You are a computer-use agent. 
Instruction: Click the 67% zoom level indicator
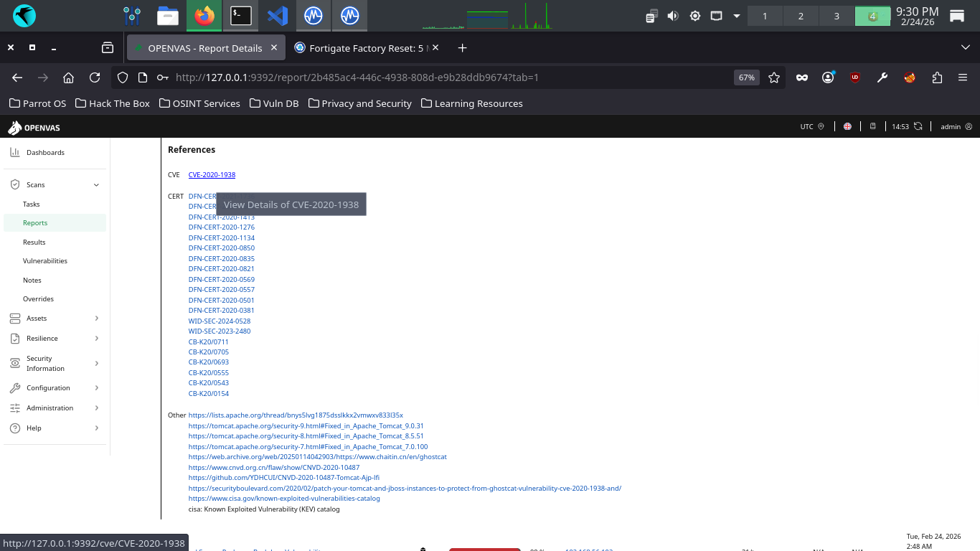[x=746, y=77]
